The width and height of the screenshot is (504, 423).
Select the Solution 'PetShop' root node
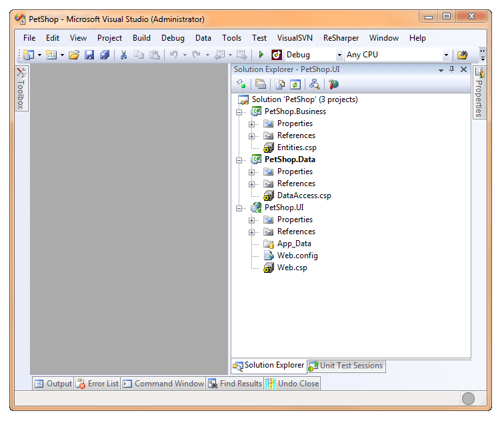pos(305,99)
